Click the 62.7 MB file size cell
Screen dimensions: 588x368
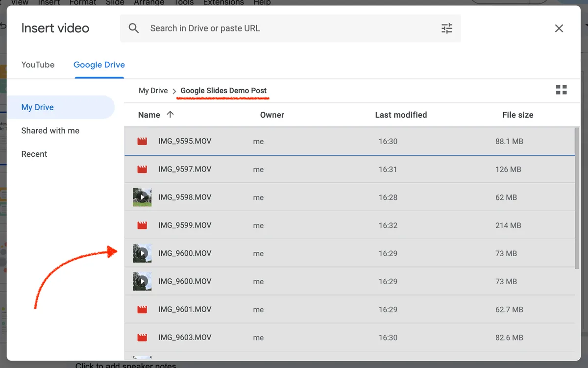click(x=509, y=310)
